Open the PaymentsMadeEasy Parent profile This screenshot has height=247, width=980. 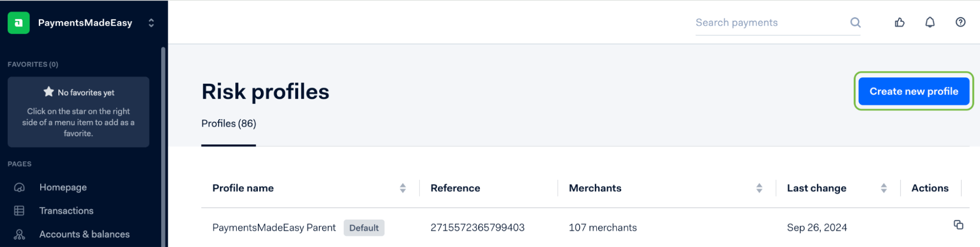tap(274, 228)
